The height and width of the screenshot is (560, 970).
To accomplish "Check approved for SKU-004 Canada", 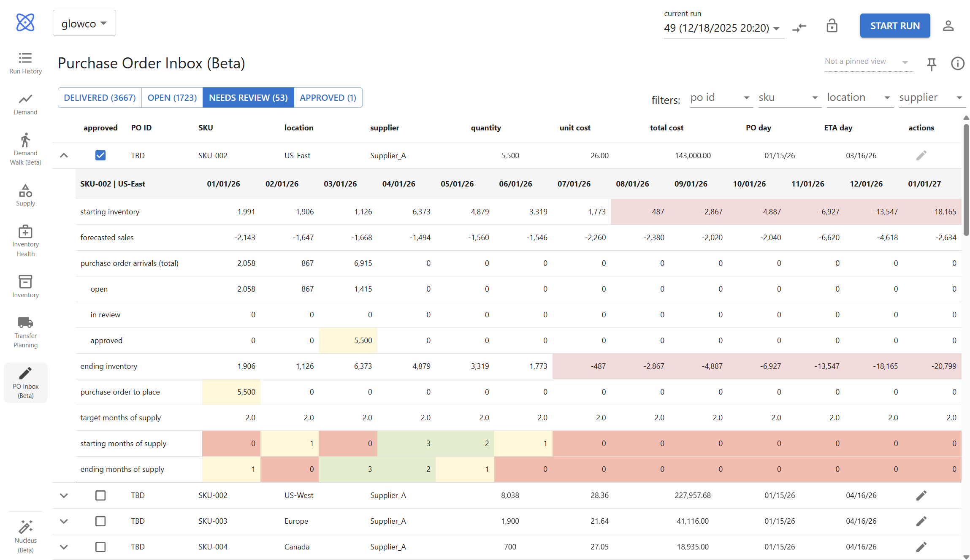I will tap(100, 547).
